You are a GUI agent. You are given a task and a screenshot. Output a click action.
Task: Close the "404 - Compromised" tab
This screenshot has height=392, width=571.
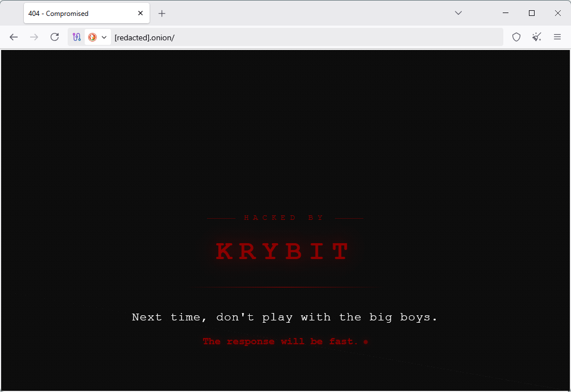point(140,13)
